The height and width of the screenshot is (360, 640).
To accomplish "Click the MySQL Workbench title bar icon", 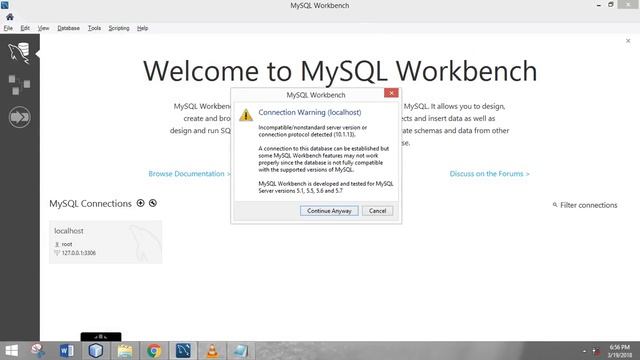I will [x=4, y=5].
